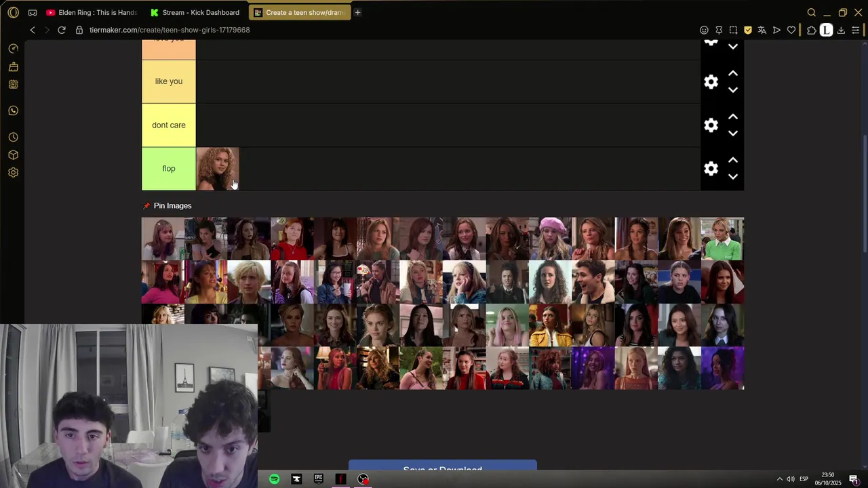Move the flop tier up
The image size is (868, 488).
pos(733,160)
